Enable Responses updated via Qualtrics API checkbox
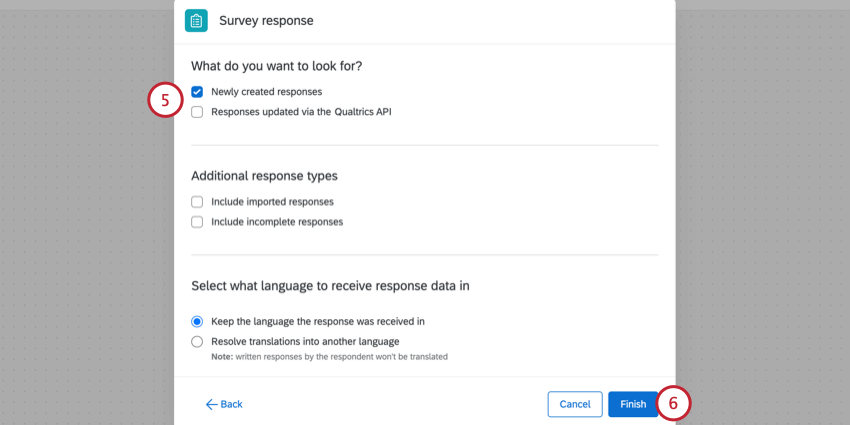 tap(197, 112)
